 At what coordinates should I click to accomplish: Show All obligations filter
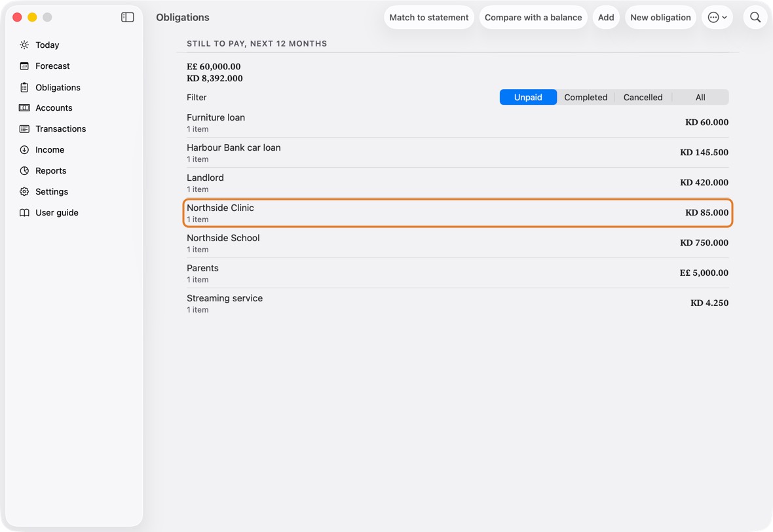700,97
